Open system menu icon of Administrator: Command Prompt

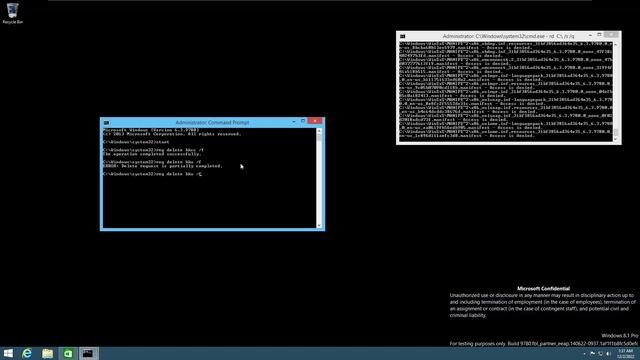tap(106, 122)
